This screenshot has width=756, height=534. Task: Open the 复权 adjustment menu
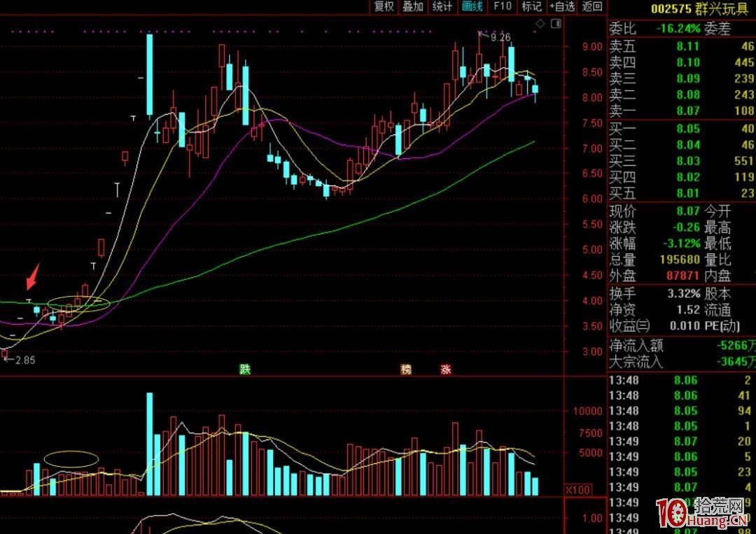click(x=384, y=6)
